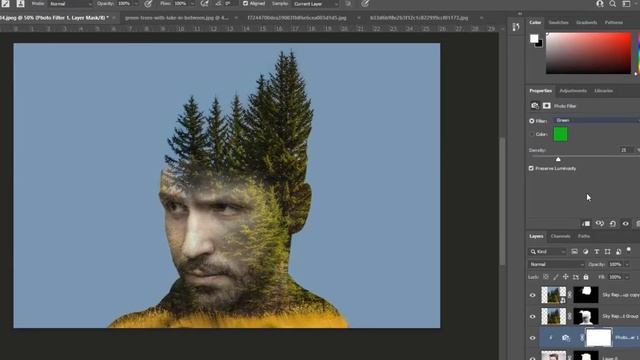Switch to the Gradients tab
Screen dimensions: 640x360
coord(587,22)
